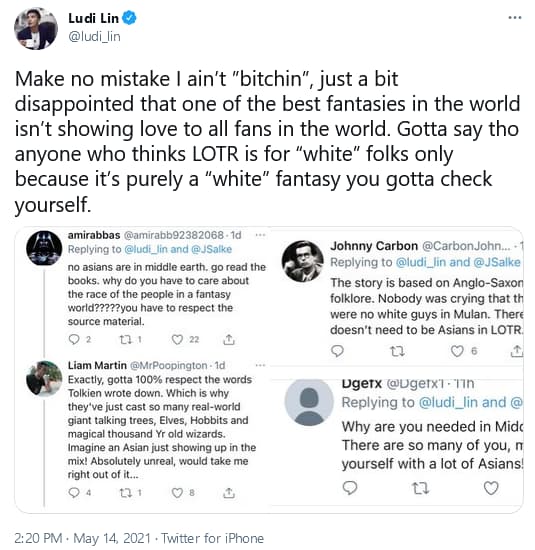Retweet amirabbas's reply
Viewport: 535px width, 550px height.
(x=125, y=339)
